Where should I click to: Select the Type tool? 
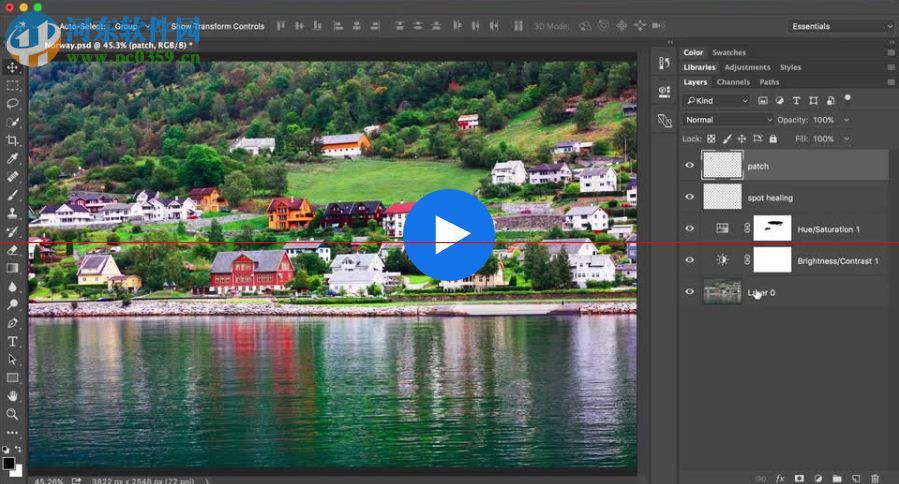(12, 341)
